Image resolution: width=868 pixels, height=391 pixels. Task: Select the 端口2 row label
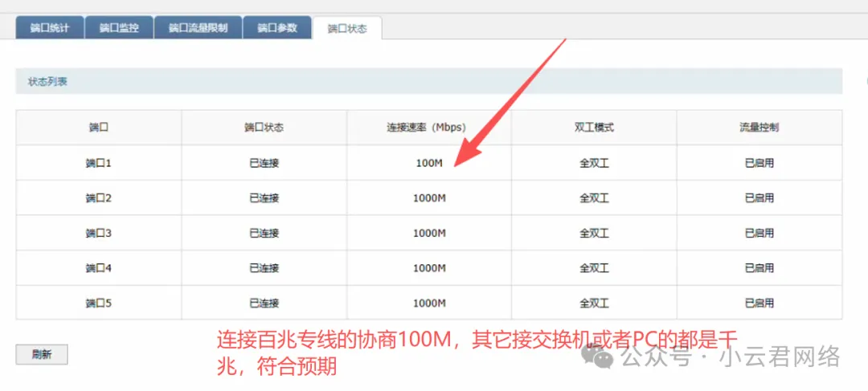click(x=98, y=198)
